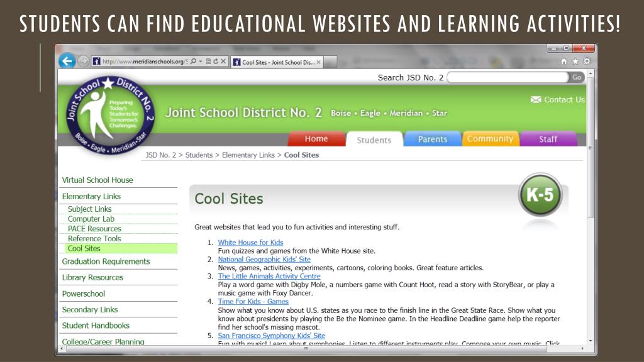The width and height of the screenshot is (644, 362).
Task: Open the address bar dropdown arrow
Action: click(x=201, y=62)
